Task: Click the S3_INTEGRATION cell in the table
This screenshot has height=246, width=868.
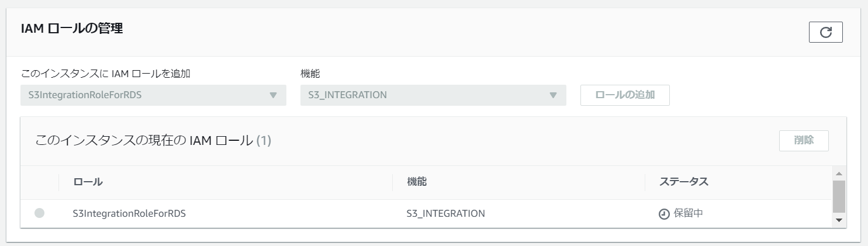Action: pos(445,214)
